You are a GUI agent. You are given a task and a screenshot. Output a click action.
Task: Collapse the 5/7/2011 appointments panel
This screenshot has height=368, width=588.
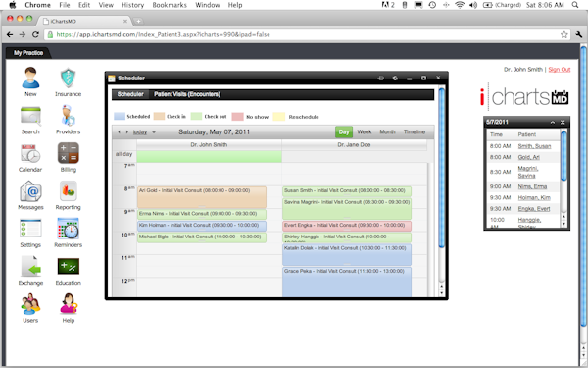pyautogui.click(x=553, y=122)
